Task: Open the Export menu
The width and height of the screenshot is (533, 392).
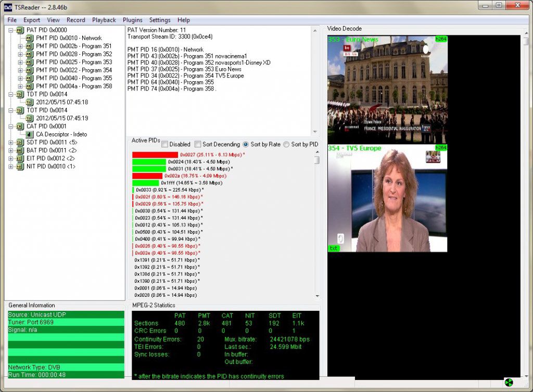Action: coord(32,20)
